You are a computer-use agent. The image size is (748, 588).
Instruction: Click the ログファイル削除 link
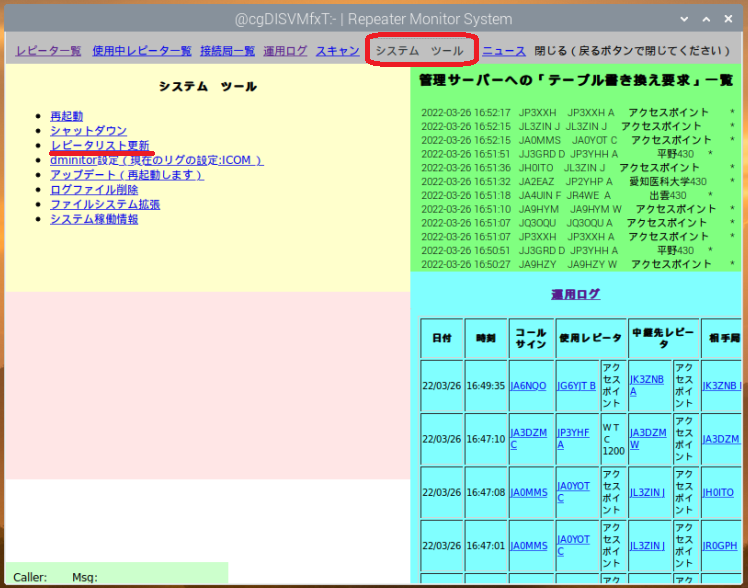tap(94, 190)
